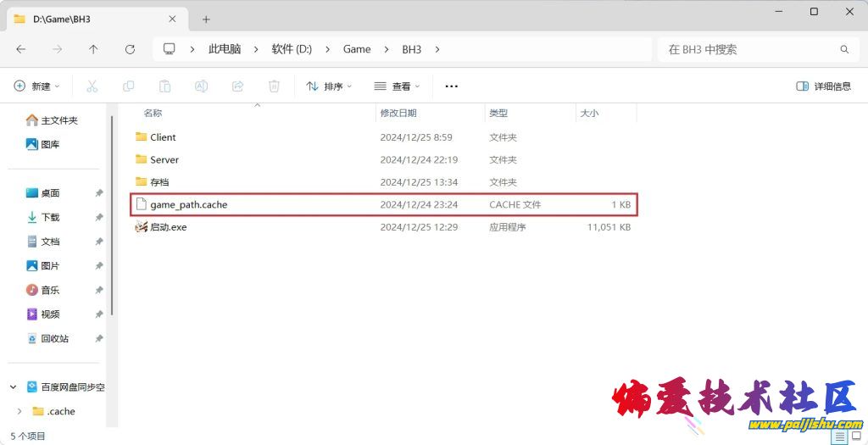Toggle the 详细信息 details pane
The width and height of the screenshot is (868, 445).
pyautogui.click(x=823, y=86)
